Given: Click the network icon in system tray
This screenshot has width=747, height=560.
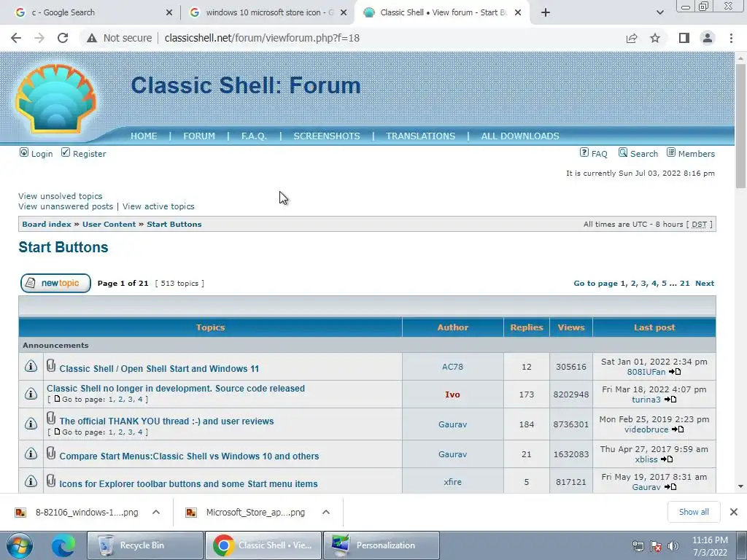Looking at the screenshot, I should (638, 546).
